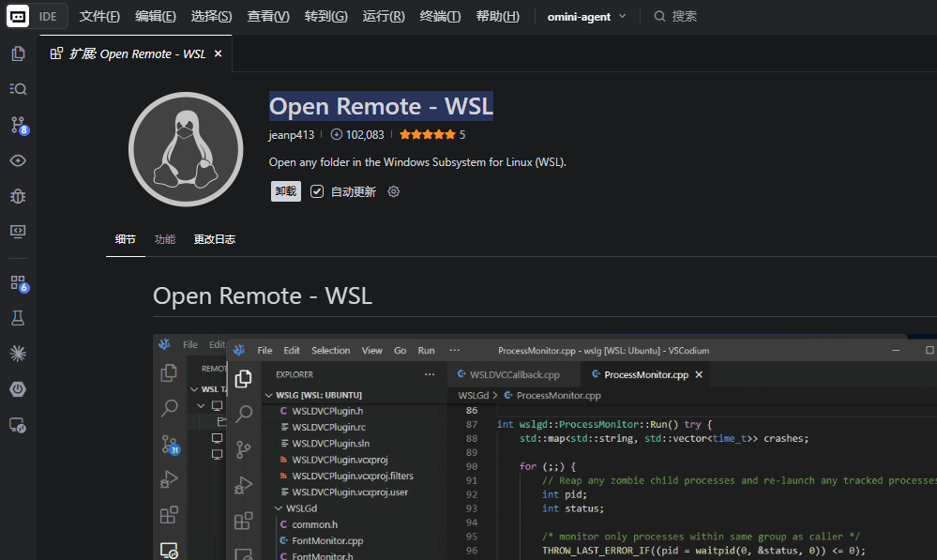Viewport: 937px width, 560px height.
Task: Open the Explorer files icon in sidebar
Action: [18, 53]
